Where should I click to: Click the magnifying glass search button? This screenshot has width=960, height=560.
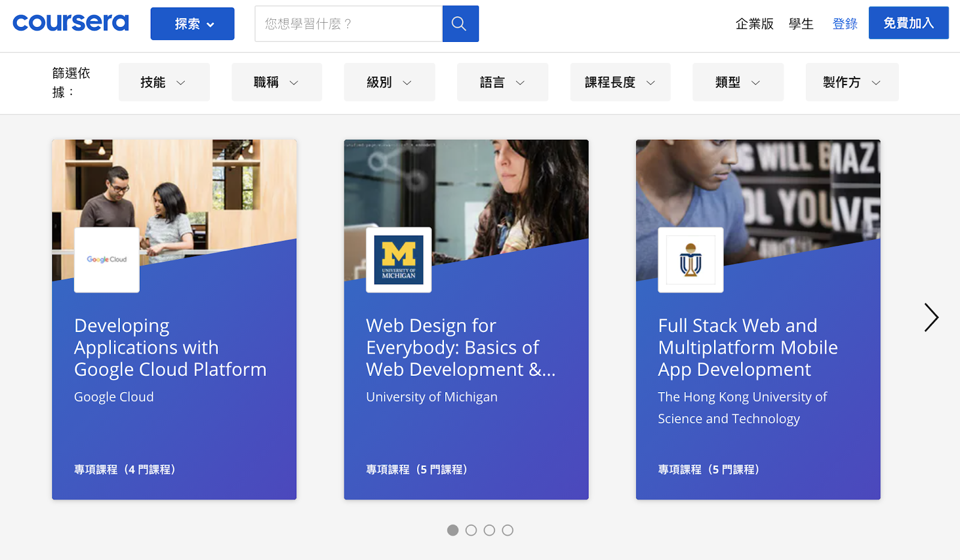click(460, 24)
